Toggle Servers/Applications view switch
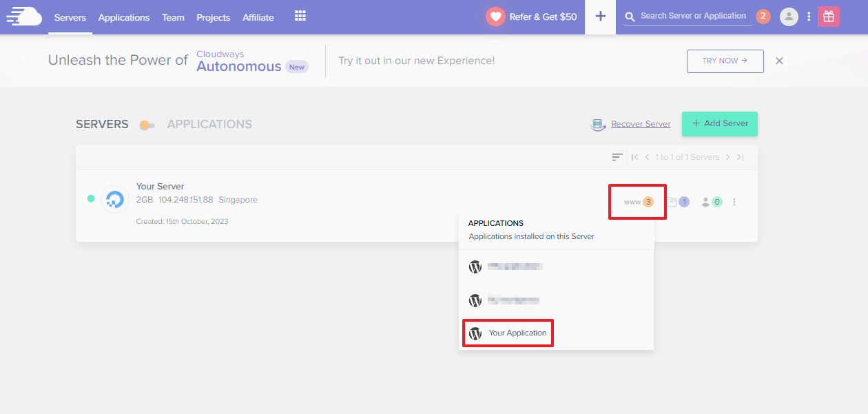Image resolution: width=868 pixels, height=414 pixels. 147,125
